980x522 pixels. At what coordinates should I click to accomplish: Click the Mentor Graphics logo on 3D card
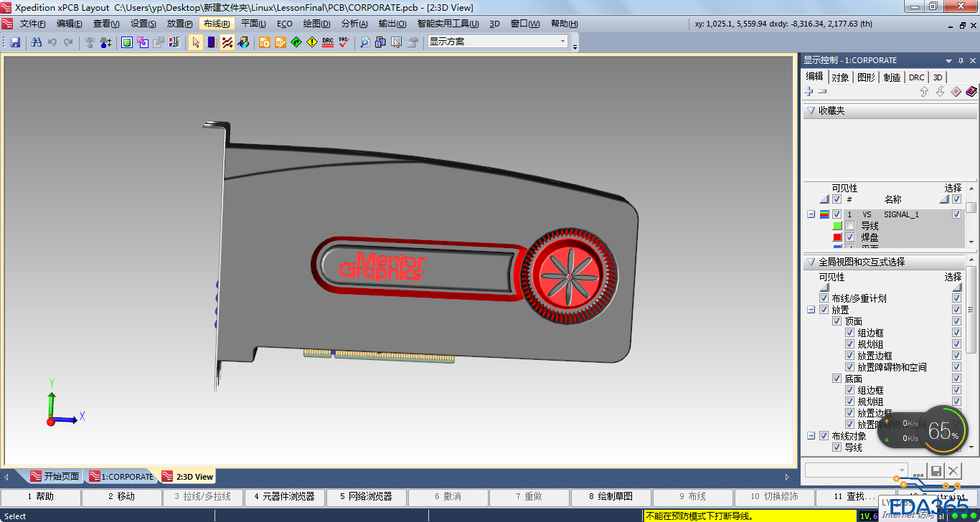[382, 266]
